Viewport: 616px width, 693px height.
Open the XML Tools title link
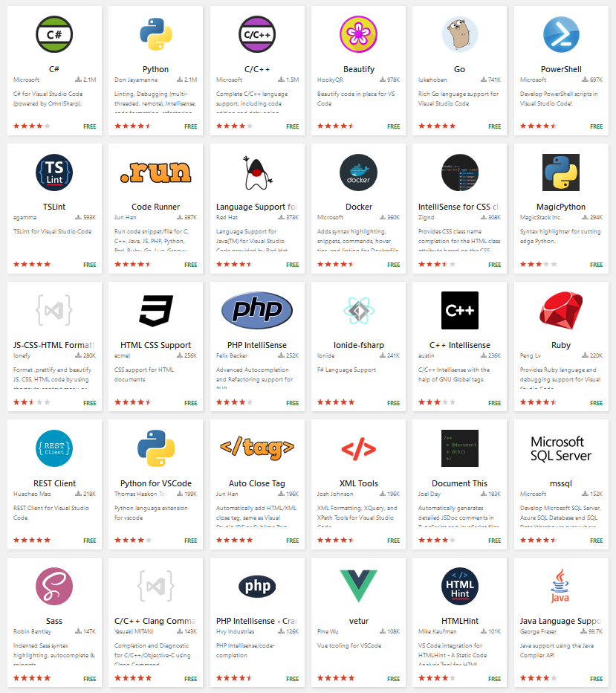[359, 483]
